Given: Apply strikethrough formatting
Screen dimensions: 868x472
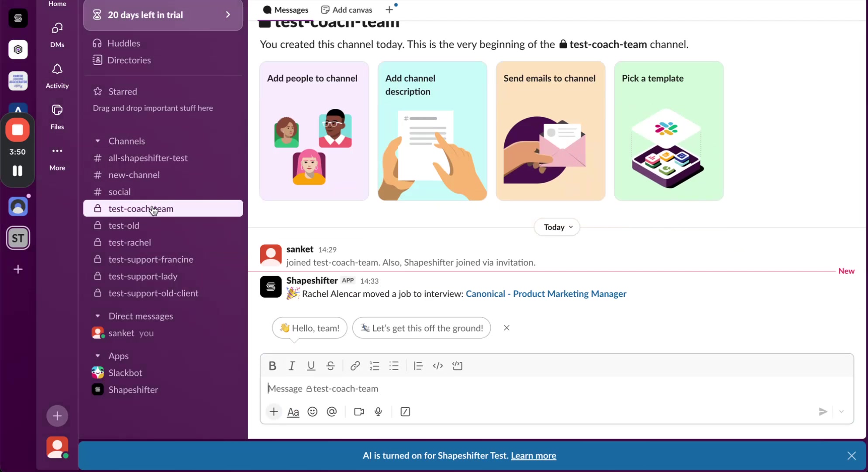Looking at the screenshot, I should 331,366.
